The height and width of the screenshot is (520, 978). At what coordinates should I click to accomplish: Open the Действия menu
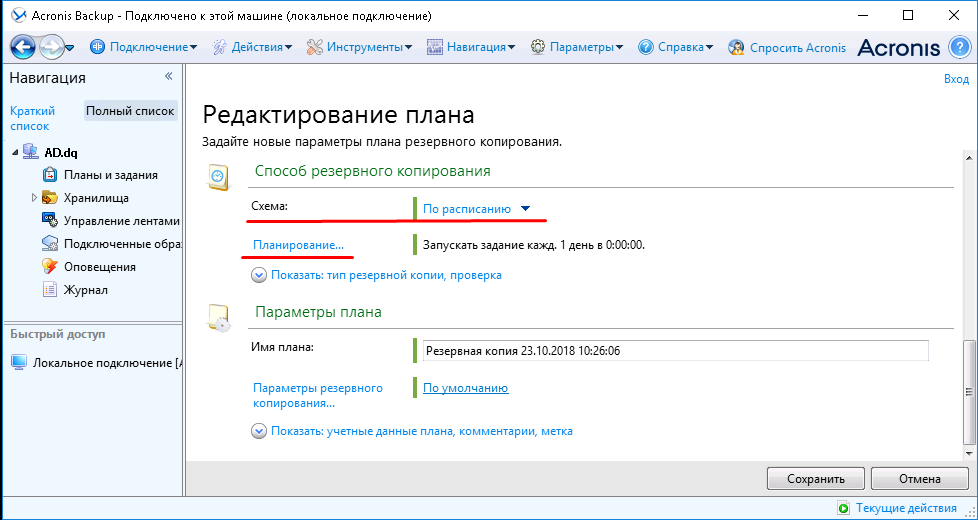262,47
